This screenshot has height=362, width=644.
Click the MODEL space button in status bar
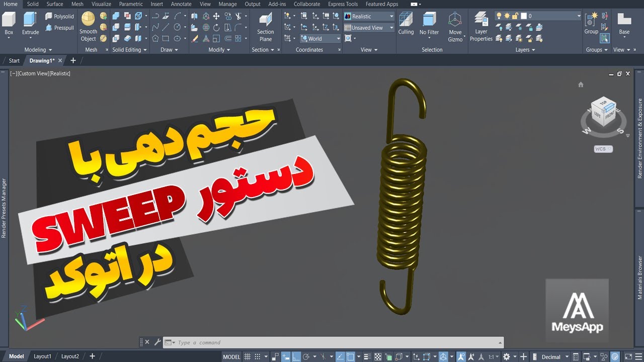coord(231,356)
